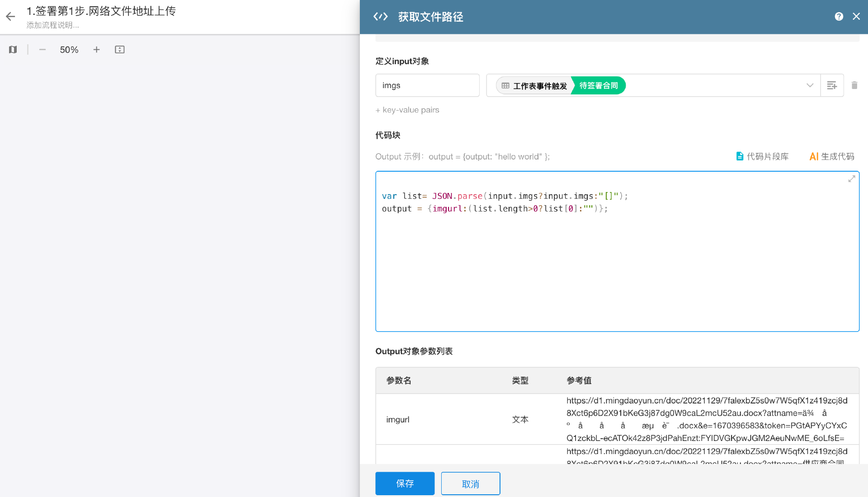Screen dimensions: 868x497
Task: Zoom out the workflow canvas
Action: [x=42, y=50]
